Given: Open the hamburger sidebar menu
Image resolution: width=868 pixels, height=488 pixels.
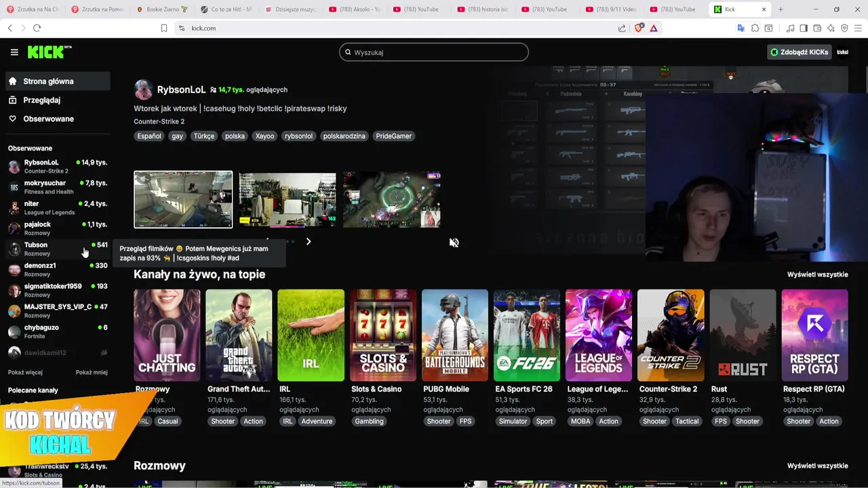Looking at the screenshot, I should coord(14,52).
